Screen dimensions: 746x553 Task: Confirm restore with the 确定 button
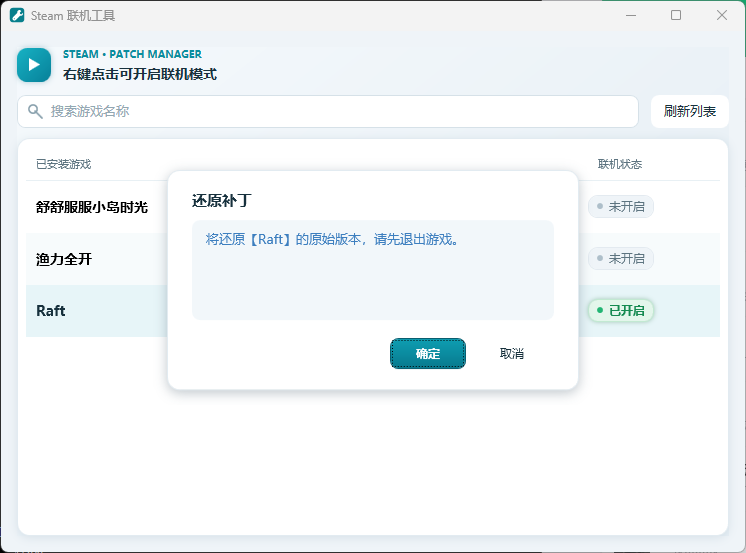[x=428, y=354]
